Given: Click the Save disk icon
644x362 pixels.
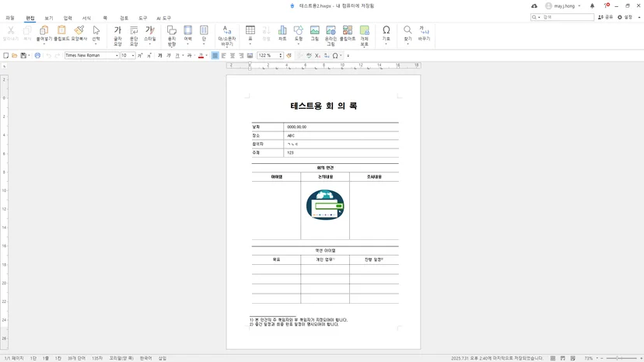Looking at the screenshot, I should 23,55.
